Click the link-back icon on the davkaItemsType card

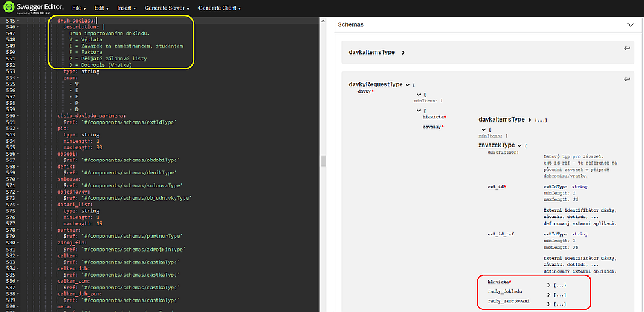627,48
